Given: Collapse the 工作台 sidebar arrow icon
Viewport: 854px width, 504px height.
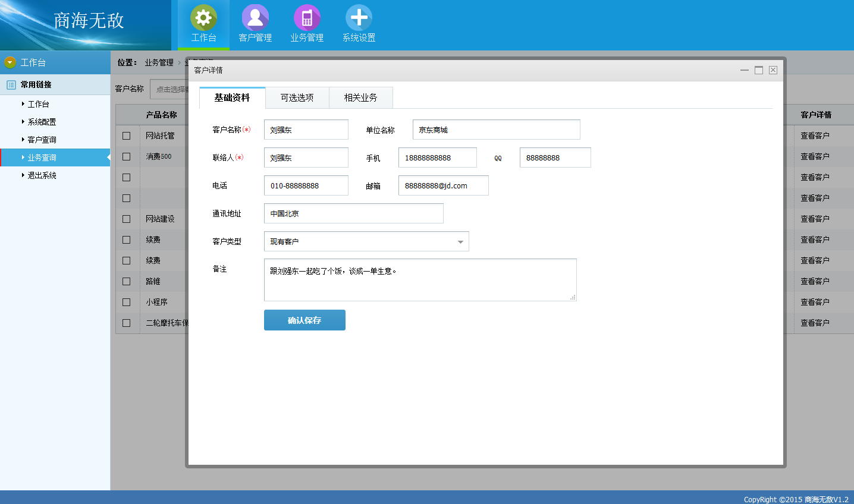Looking at the screenshot, I should point(10,62).
